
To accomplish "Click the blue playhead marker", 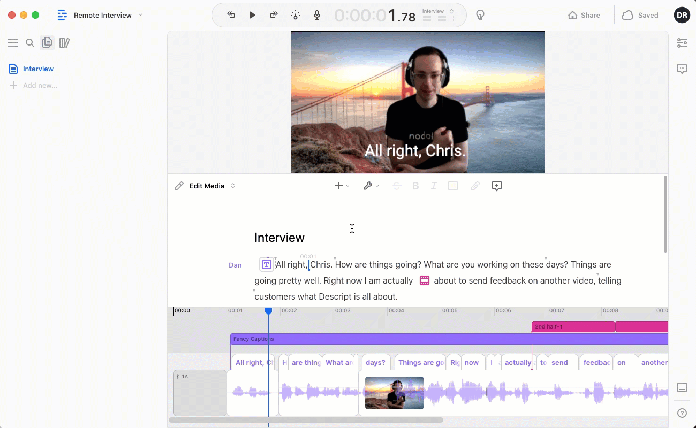I will [x=268, y=311].
